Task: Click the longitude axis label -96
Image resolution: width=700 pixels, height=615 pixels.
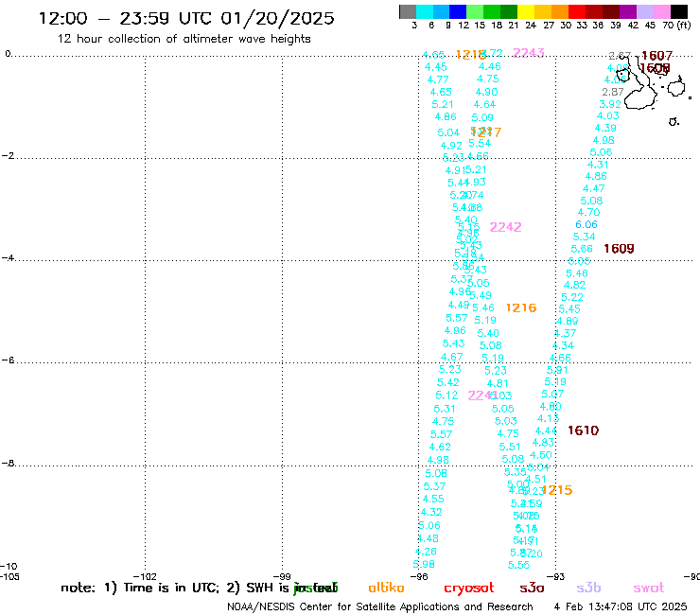Action: click(419, 576)
